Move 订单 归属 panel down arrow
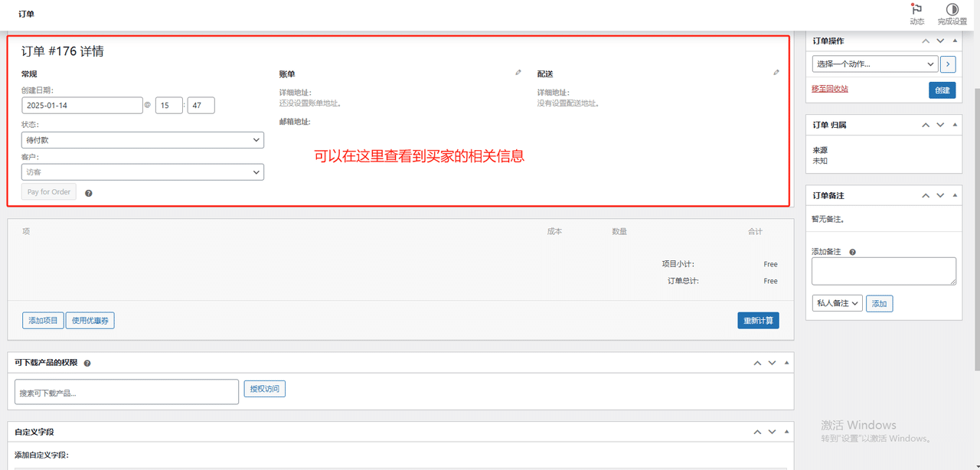This screenshot has height=470, width=980. point(940,125)
